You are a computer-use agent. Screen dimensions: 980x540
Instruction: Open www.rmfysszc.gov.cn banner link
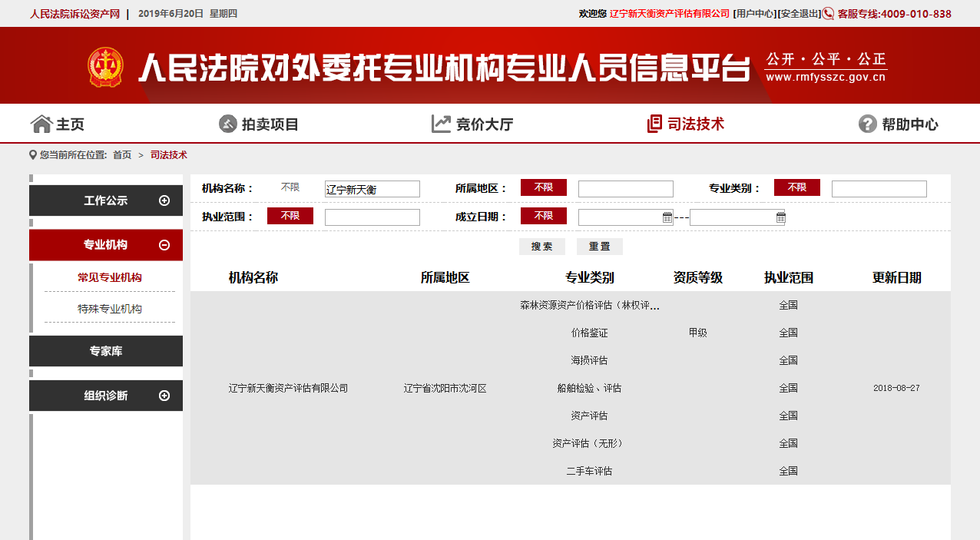pos(826,77)
